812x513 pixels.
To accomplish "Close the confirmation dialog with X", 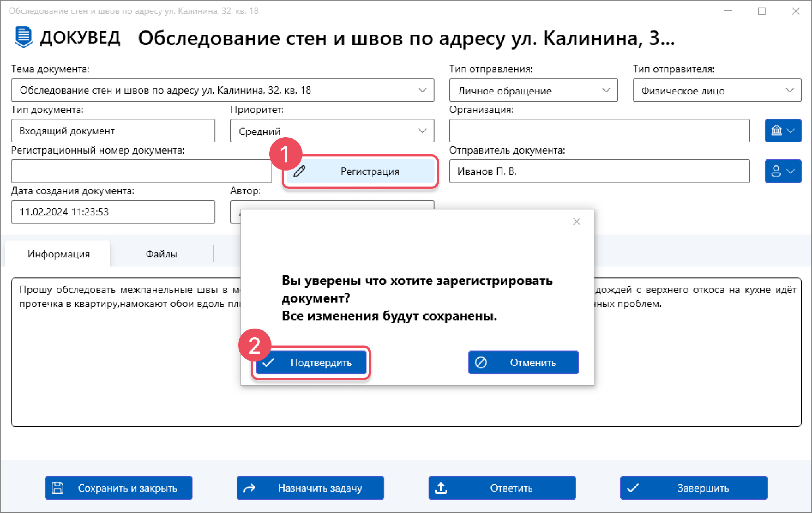I will coord(576,221).
